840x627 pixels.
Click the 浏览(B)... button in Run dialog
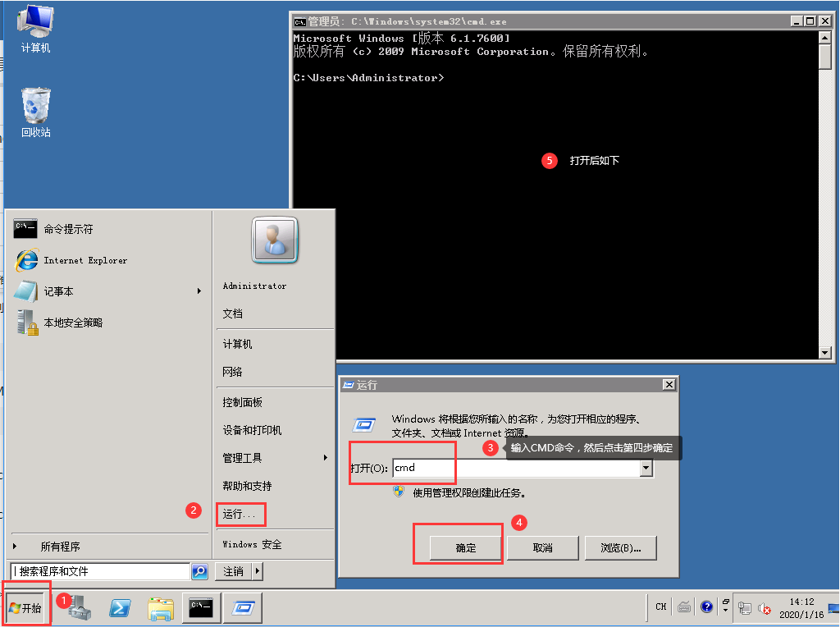pos(619,547)
